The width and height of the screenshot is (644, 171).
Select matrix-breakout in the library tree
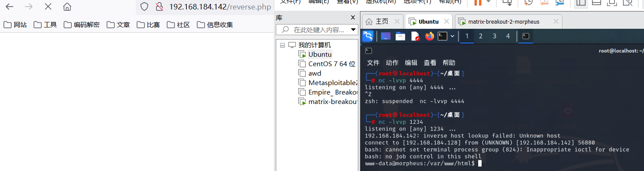[333, 101]
